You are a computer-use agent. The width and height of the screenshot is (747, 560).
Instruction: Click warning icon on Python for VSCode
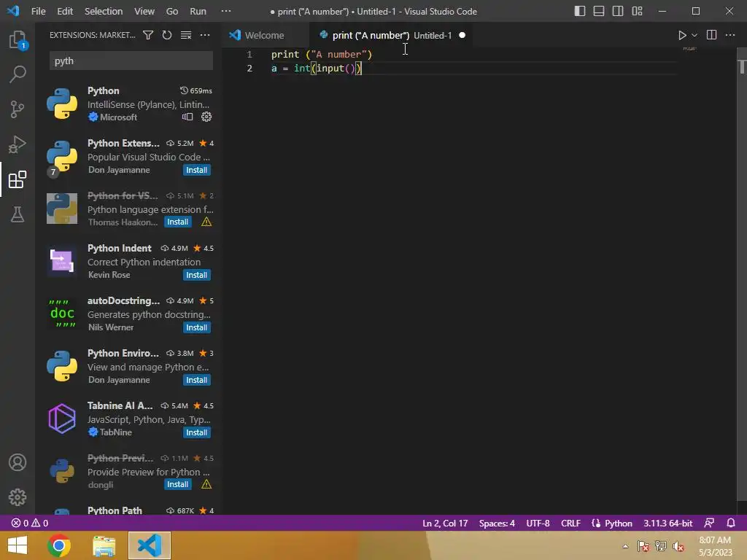[206, 222]
